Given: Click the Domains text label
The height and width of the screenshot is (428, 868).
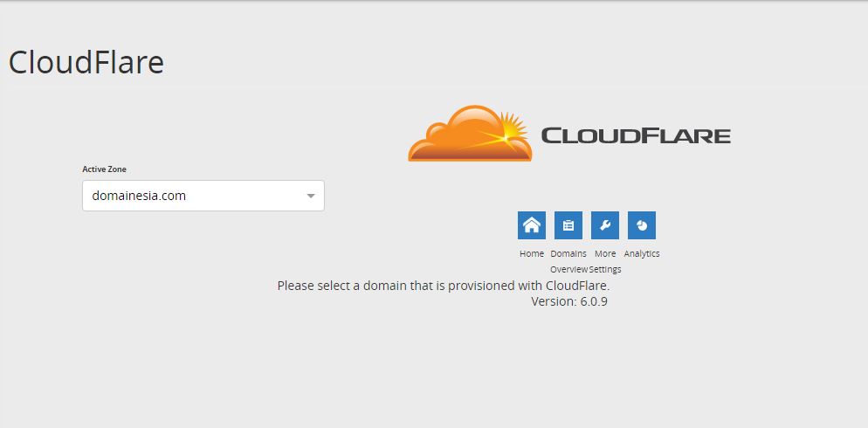Looking at the screenshot, I should click(x=568, y=254).
